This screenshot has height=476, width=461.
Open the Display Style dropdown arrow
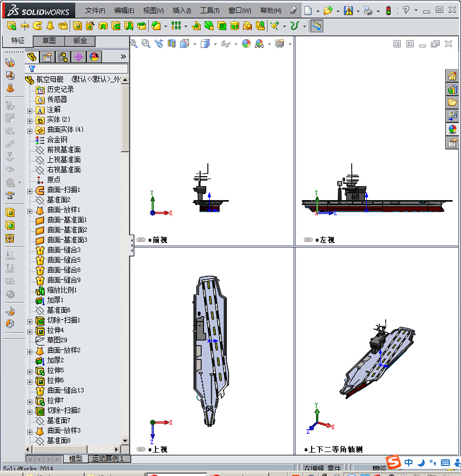click(x=215, y=45)
